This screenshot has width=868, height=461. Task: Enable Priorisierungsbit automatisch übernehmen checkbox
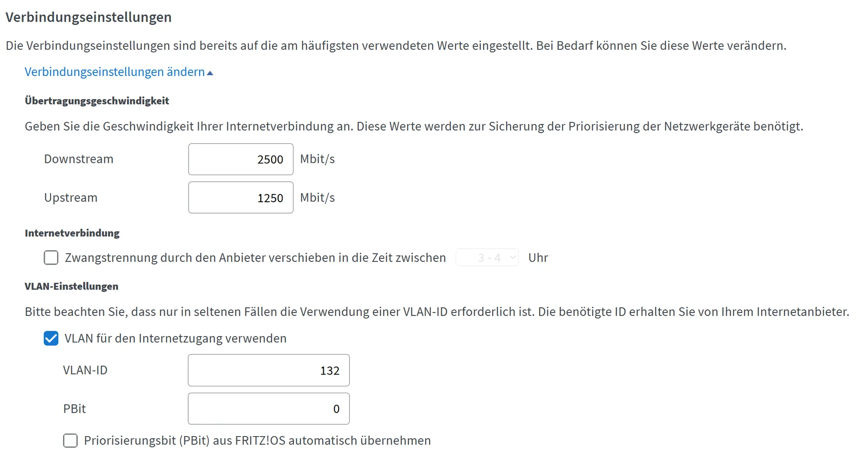[x=71, y=441]
